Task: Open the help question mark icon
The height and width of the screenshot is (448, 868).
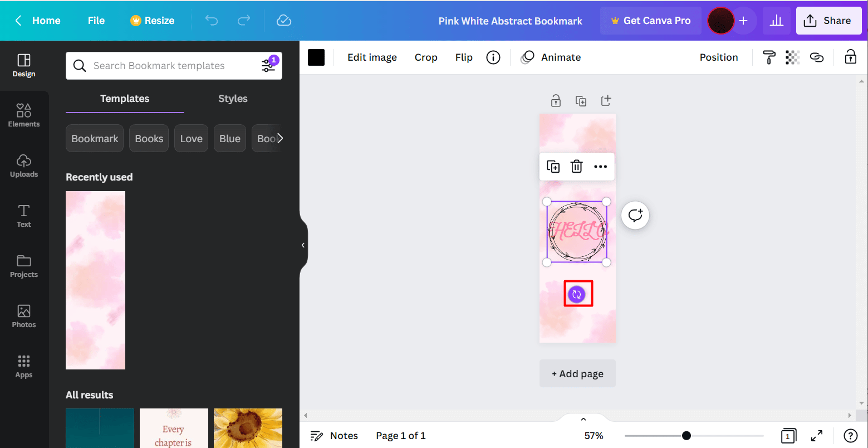Action: [850, 436]
